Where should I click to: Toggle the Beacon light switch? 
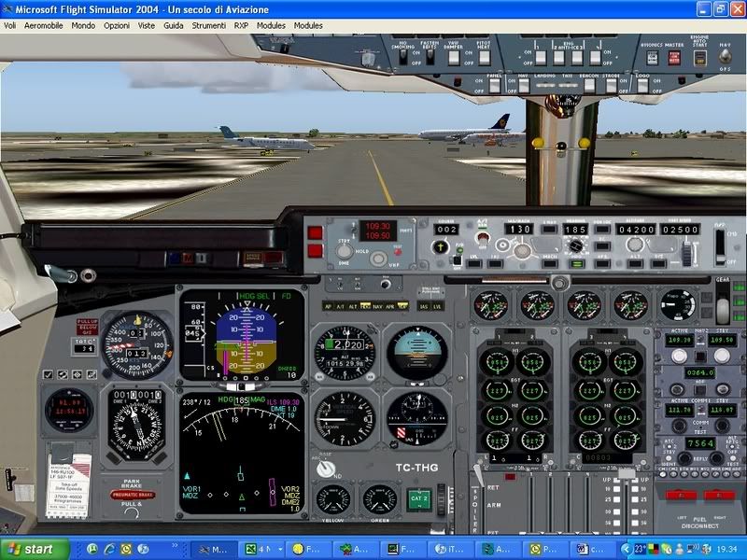point(589,86)
